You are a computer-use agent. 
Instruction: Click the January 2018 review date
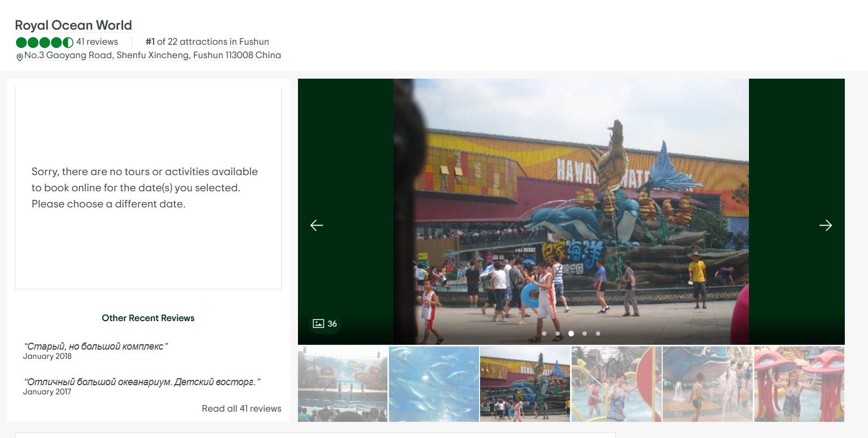47,356
